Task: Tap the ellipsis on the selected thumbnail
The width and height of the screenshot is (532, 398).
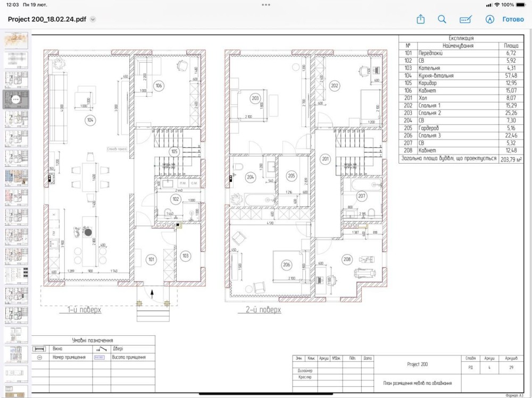Action: click(x=15, y=99)
